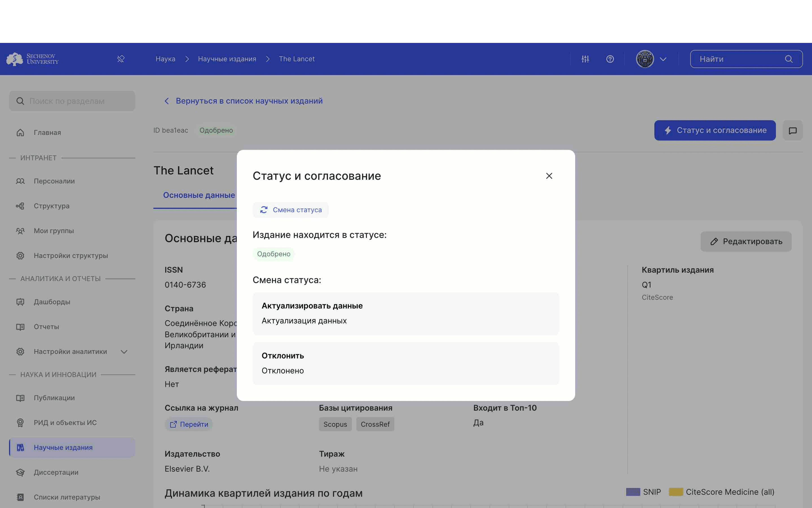Click the Отчеты book icon
Viewport: 812px width, 508px height.
click(20, 327)
